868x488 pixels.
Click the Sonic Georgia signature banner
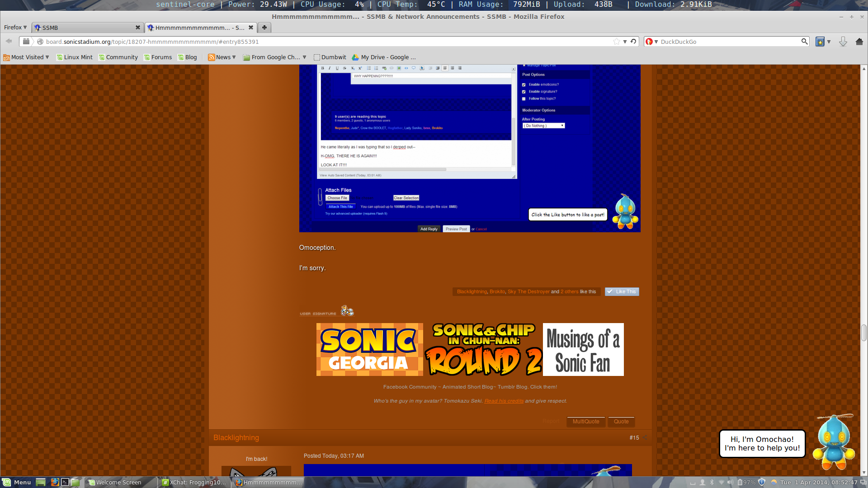(370, 349)
